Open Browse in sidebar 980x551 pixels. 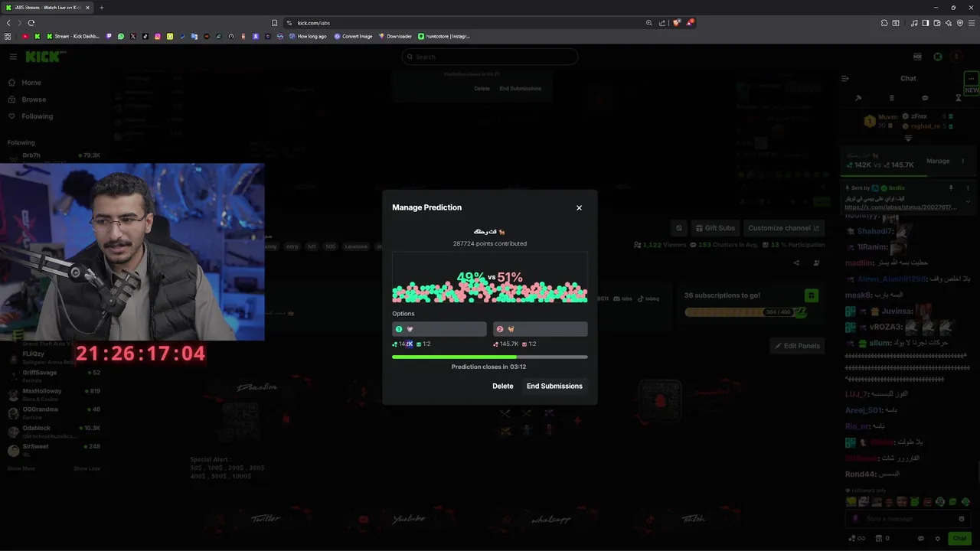click(x=34, y=99)
